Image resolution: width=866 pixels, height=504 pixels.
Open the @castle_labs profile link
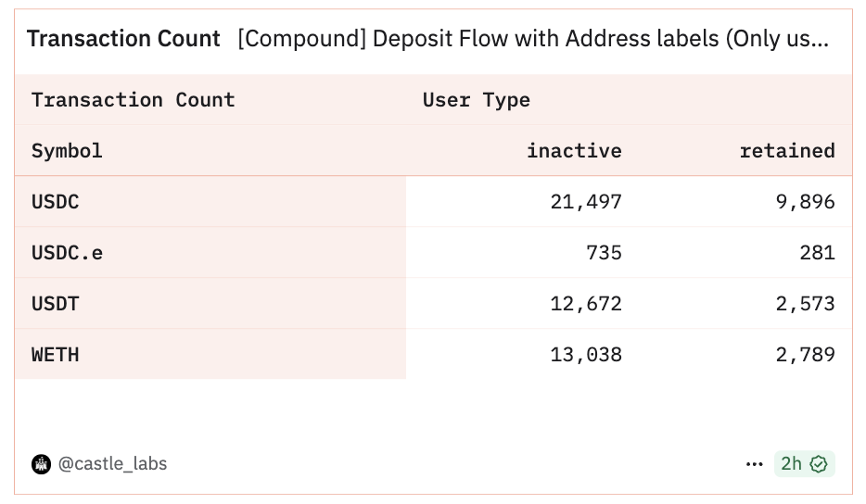click(112, 464)
